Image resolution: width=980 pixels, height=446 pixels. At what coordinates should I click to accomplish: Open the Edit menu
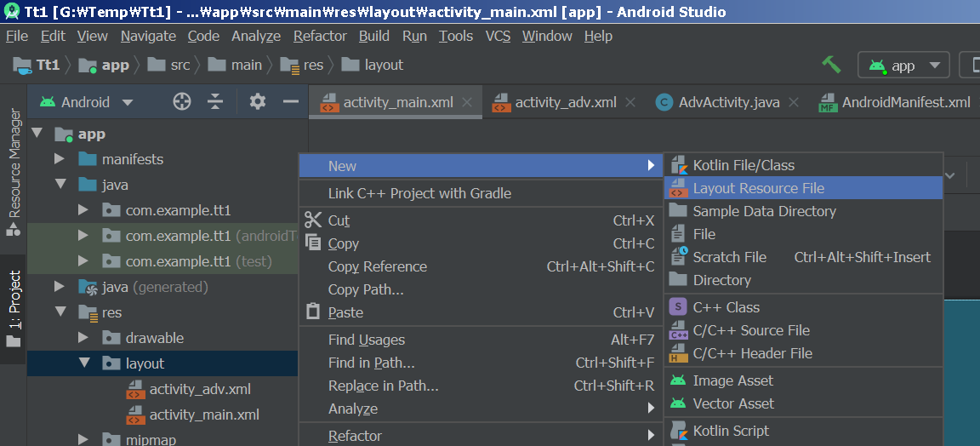(53, 37)
